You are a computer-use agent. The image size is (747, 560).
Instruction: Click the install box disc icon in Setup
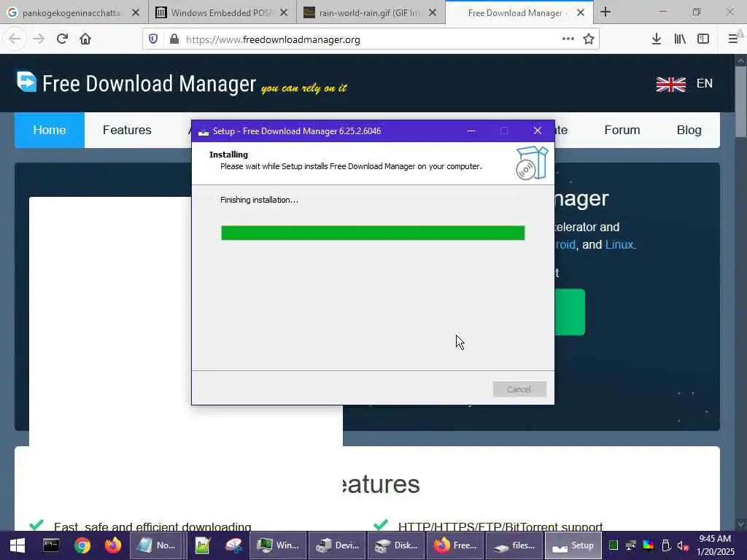[532, 163]
